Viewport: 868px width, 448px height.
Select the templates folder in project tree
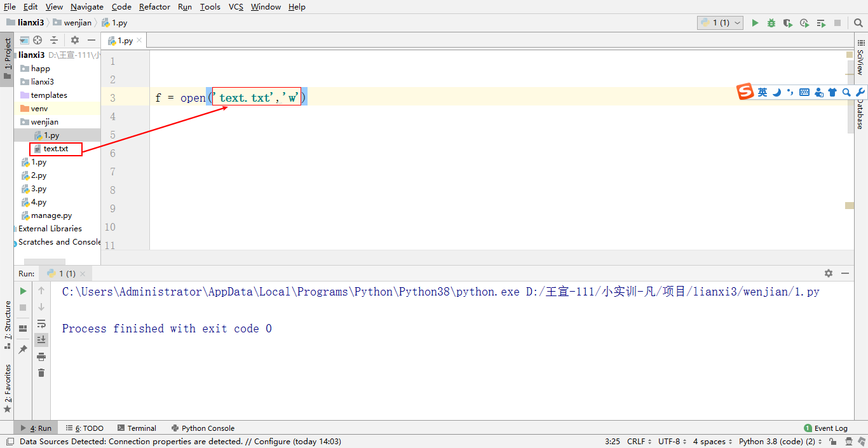(49, 95)
